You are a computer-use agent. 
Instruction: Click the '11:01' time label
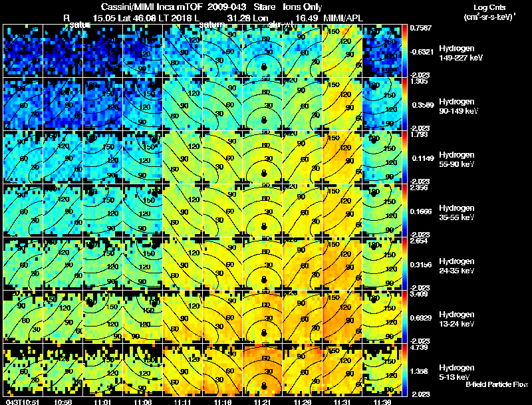tap(103, 402)
